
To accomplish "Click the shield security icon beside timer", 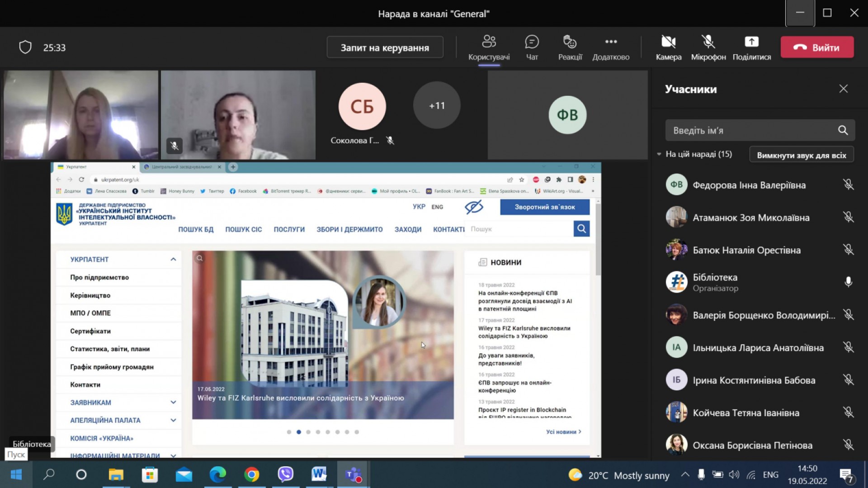I will 25,47.
